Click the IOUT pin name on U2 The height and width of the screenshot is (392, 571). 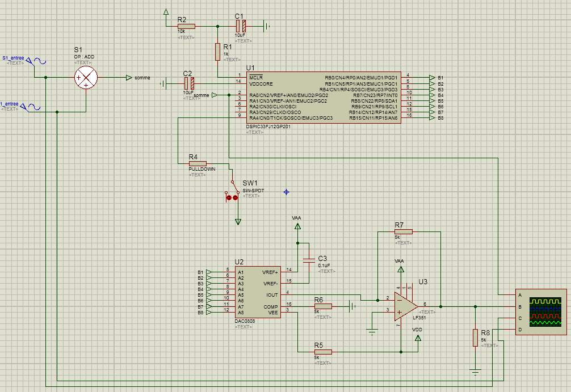coord(272,295)
